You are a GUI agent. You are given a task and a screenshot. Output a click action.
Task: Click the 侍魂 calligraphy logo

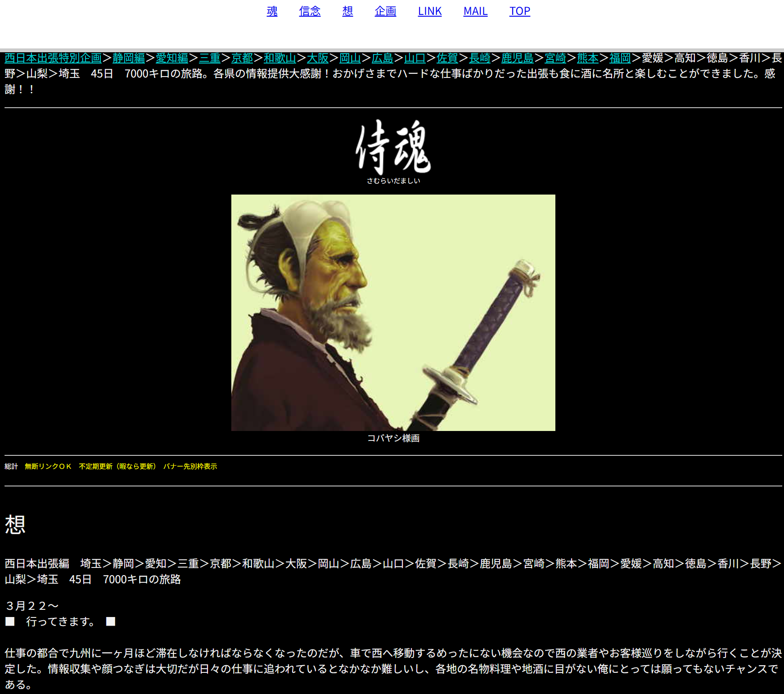click(x=393, y=148)
